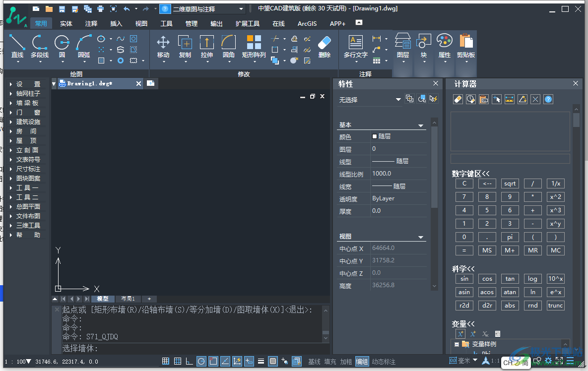The height and width of the screenshot is (371, 588).
Task: Click the save icon in quick access toolbar
Action: (x=62, y=8)
